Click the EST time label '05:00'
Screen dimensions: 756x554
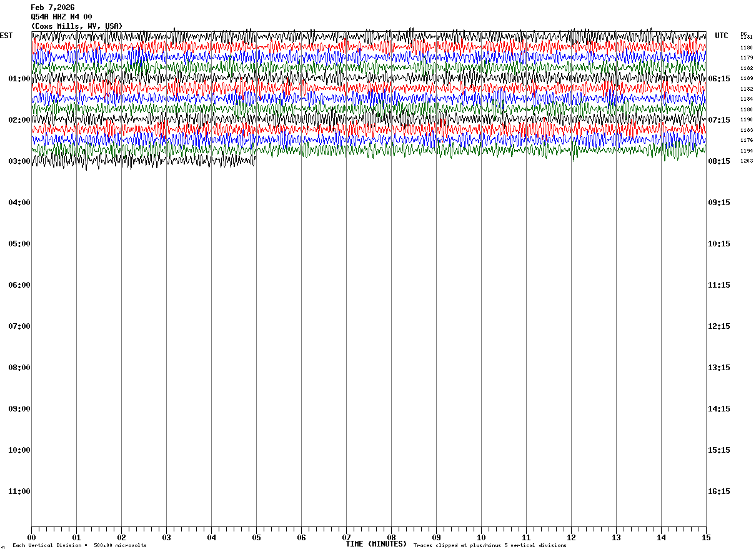[19, 244]
